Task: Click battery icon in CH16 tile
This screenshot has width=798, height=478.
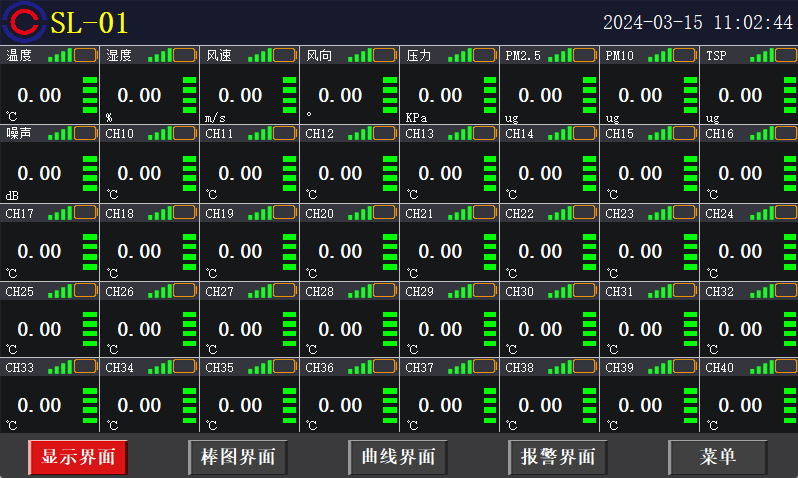Action: 786,133
